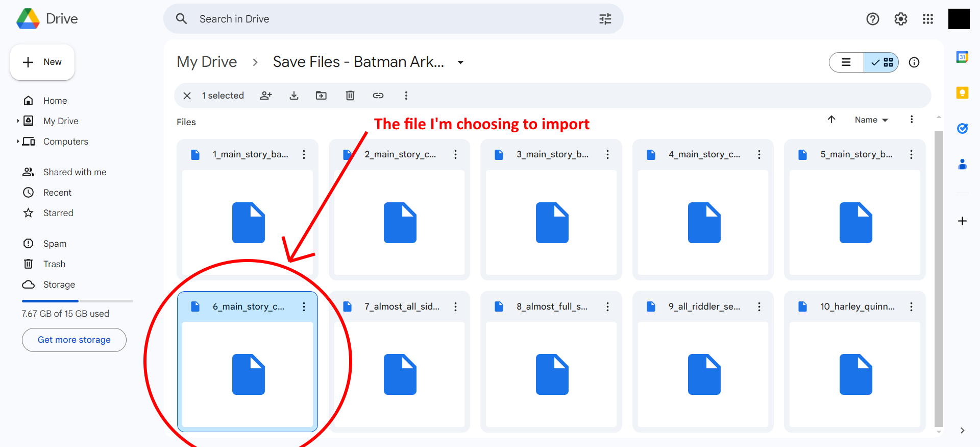Open more options for 7_almost_all_sid file

tap(455, 307)
